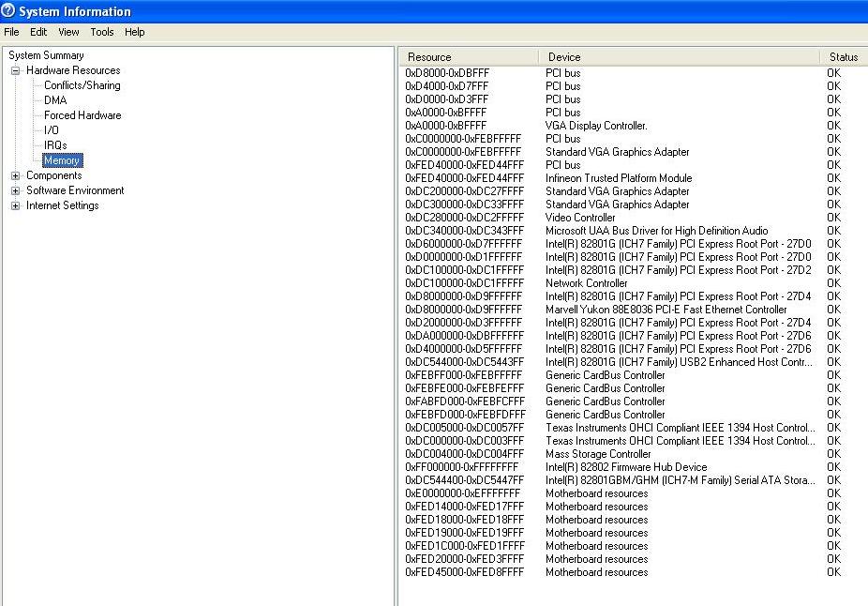Select resource 0xFED18000-0xFED18FFF

pos(464,520)
